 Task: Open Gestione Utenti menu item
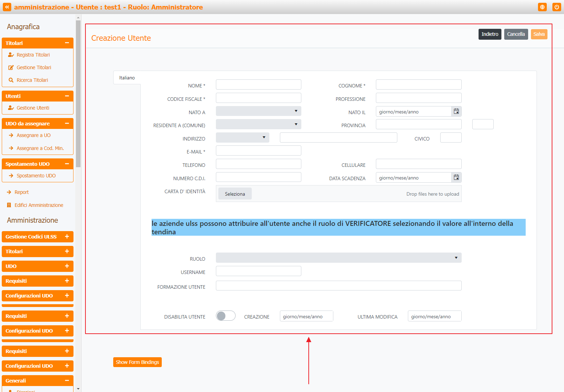(x=33, y=108)
